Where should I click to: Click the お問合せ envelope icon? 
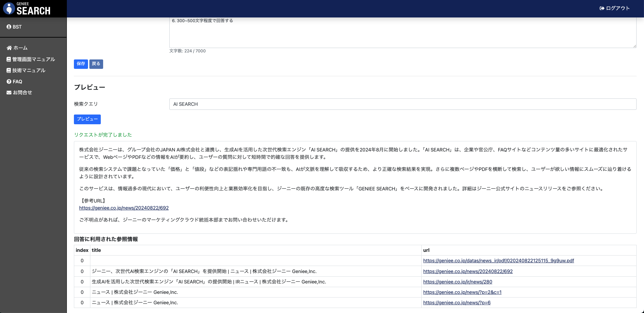coord(9,93)
